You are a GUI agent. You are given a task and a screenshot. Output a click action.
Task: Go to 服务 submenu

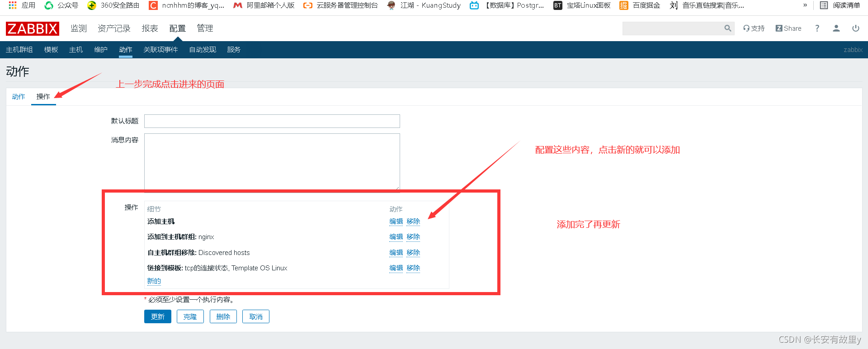pyautogui.click(x=234, y=50)
